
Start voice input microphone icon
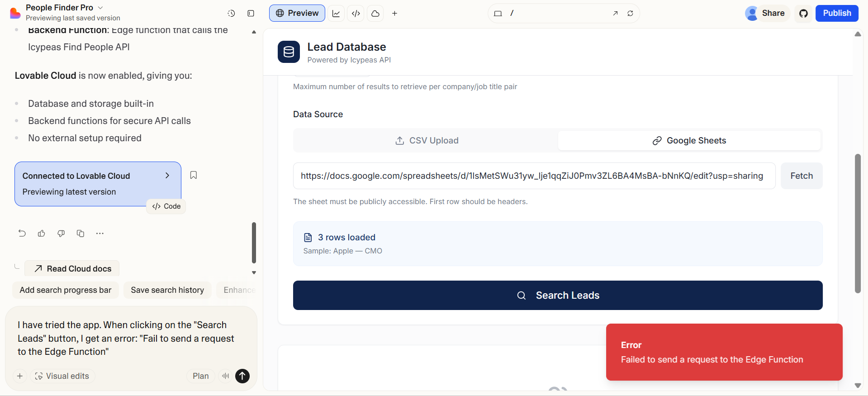[x=225, y=376]
